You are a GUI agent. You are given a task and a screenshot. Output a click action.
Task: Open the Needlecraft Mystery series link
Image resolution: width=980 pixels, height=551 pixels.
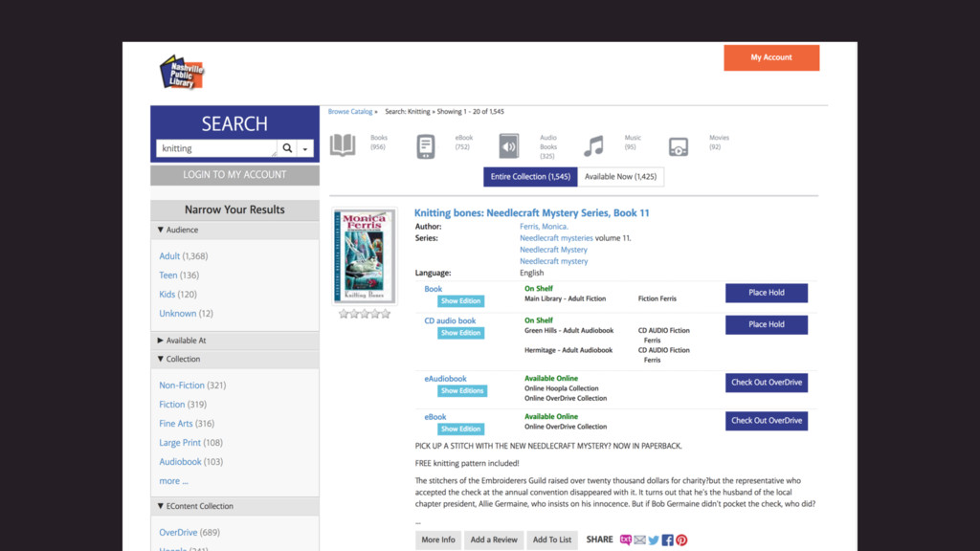[x=554, y=250]
